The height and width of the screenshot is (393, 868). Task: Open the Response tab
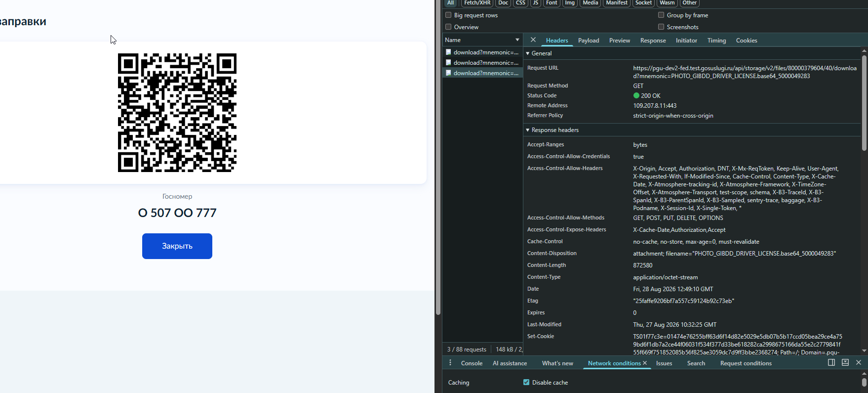[x=653, y=41]
